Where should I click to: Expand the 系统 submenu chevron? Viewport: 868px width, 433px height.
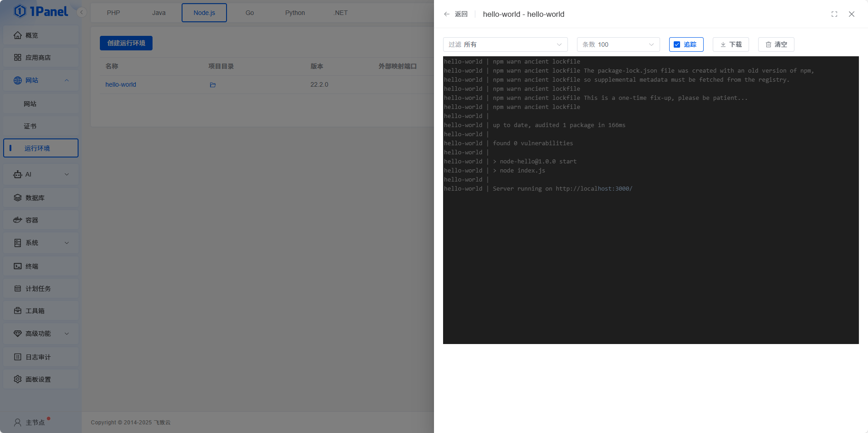pos(67,243)
